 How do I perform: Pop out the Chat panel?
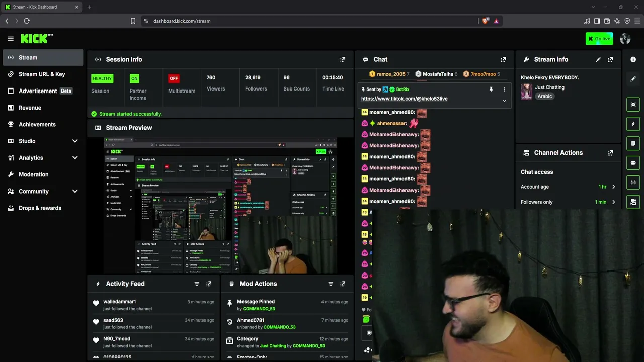click(503, 59)
